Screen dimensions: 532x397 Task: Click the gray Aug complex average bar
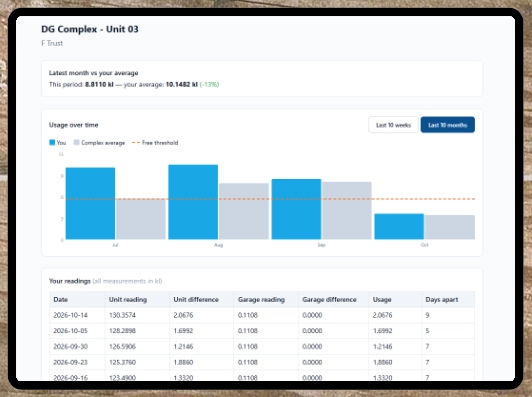coord(244,211)
